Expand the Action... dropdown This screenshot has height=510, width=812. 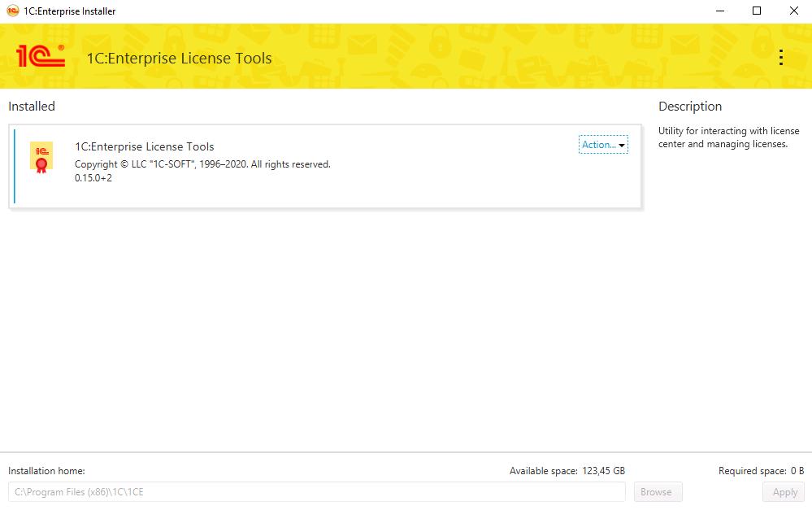pyautogui.click(x=603, y=145)
